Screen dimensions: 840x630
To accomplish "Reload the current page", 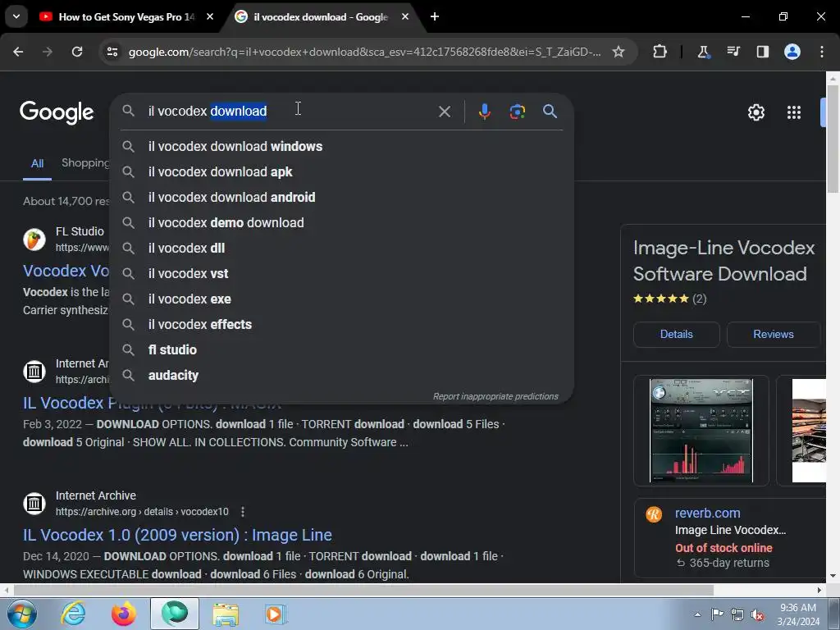I will pos(77,52).
